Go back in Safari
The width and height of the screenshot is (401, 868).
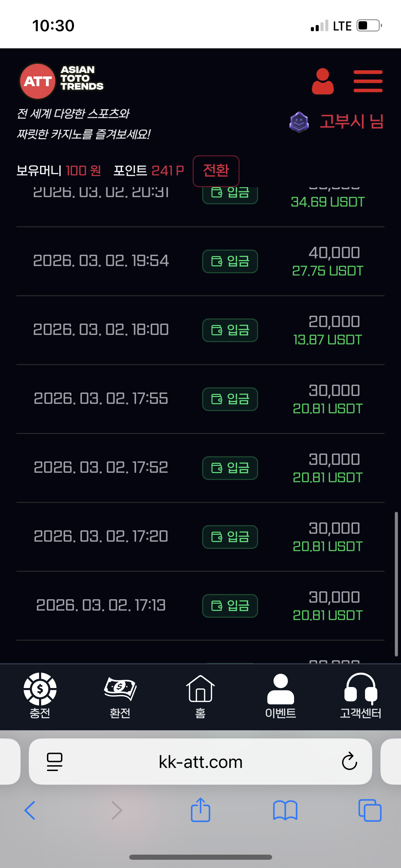tap(30, 810)
